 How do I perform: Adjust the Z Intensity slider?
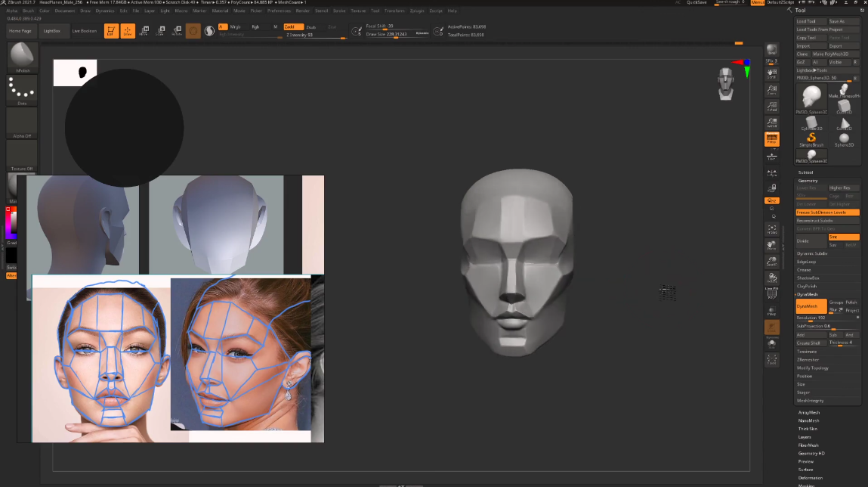[x=316, y=35]
